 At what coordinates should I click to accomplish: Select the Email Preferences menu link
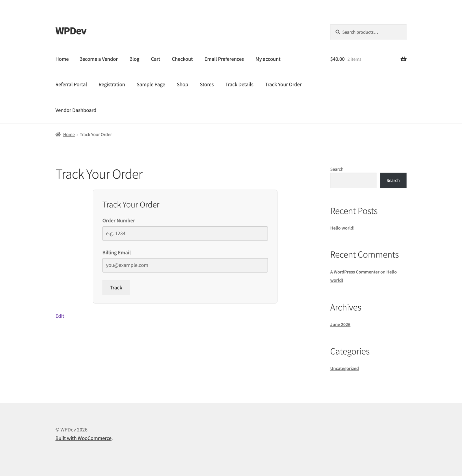coord(224,59)
